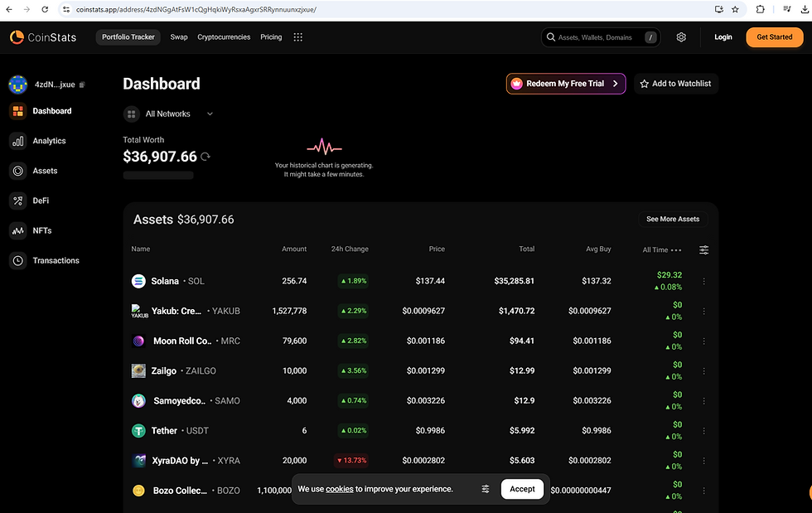Open asset table column settings icon
This screenshot has width=812, height=513.
[703, 250]
